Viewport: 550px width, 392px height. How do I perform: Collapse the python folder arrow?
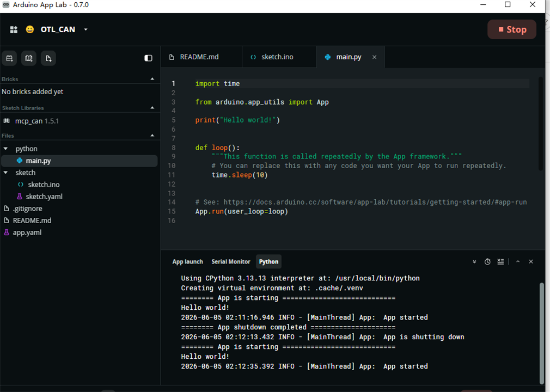[x=5, y=149]
